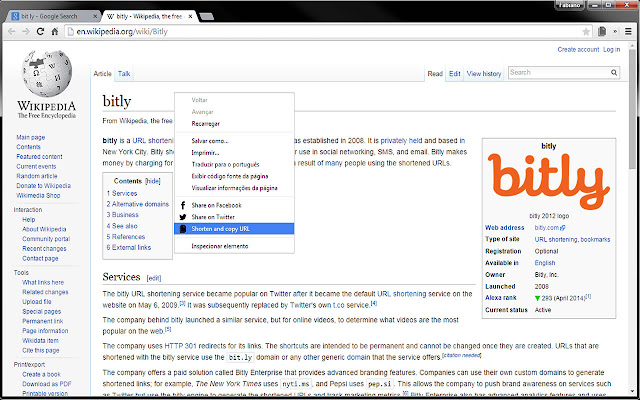Open Donate to Wikipedia link
640x400 pixels.
click(43, 186)
